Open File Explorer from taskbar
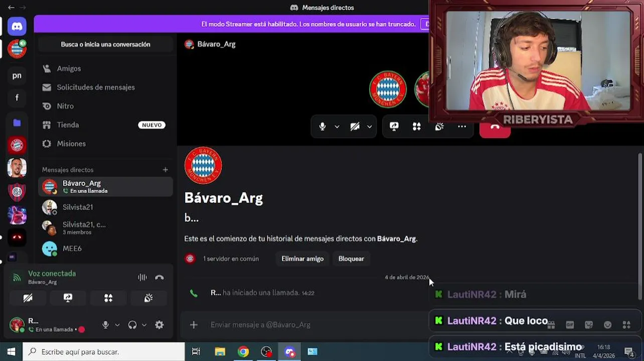The width and height of the screenshot is (644, 361). 220,351
